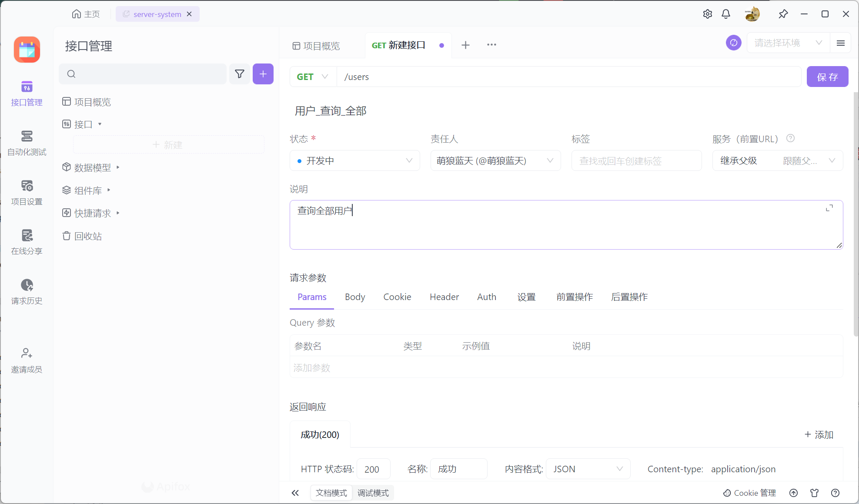Click the Apifox project logo icon
This screenshot has height=504, width=859.
coord(27,50)
